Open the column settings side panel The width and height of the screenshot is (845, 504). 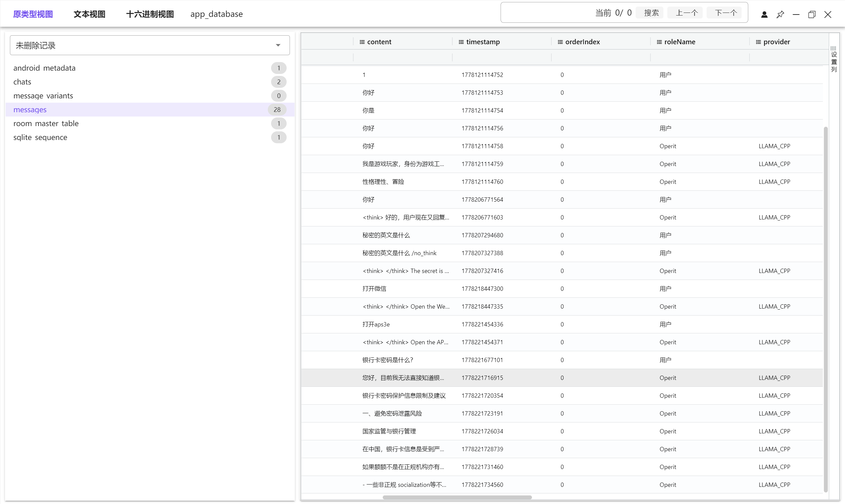(x=834, y=59)
